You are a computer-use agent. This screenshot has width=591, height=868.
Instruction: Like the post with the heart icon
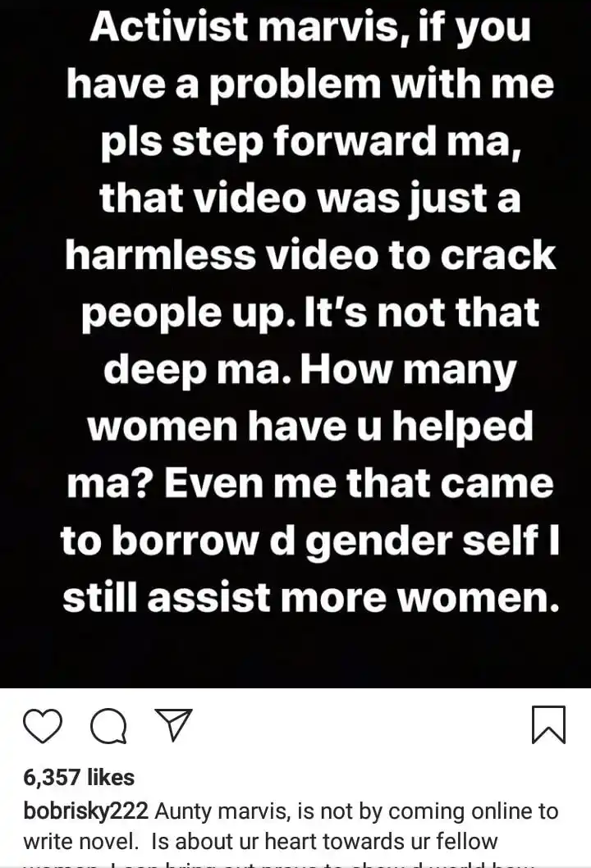click(43, 725)
